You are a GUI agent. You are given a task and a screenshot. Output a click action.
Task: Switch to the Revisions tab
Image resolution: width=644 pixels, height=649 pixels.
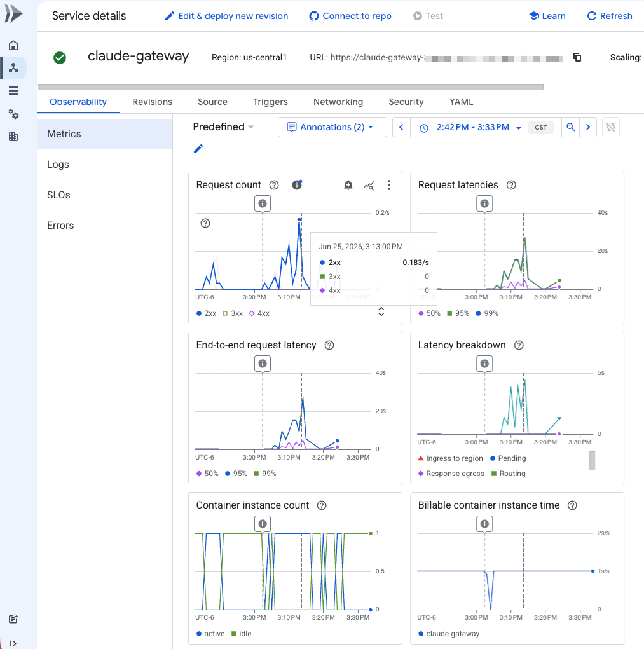coord(153,102)
